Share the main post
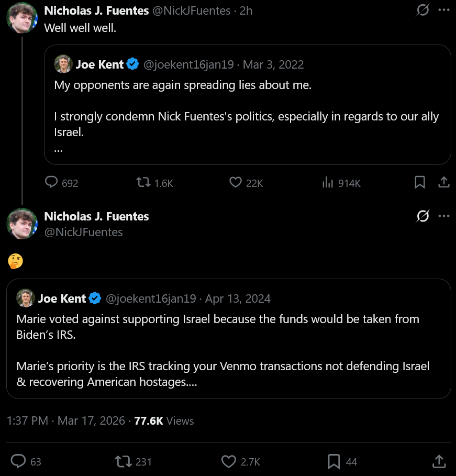The image size is (456, 476). pyautogui.click(x=438, y=461)
